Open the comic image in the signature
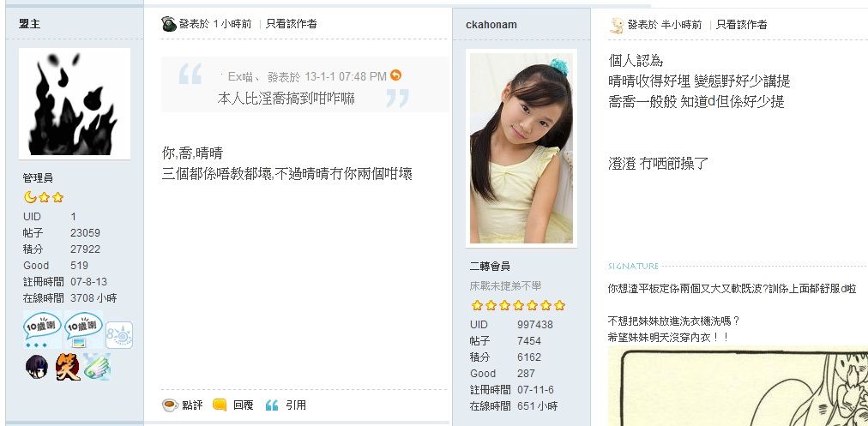This screenshot has width=868, height=426. (738, 387)
